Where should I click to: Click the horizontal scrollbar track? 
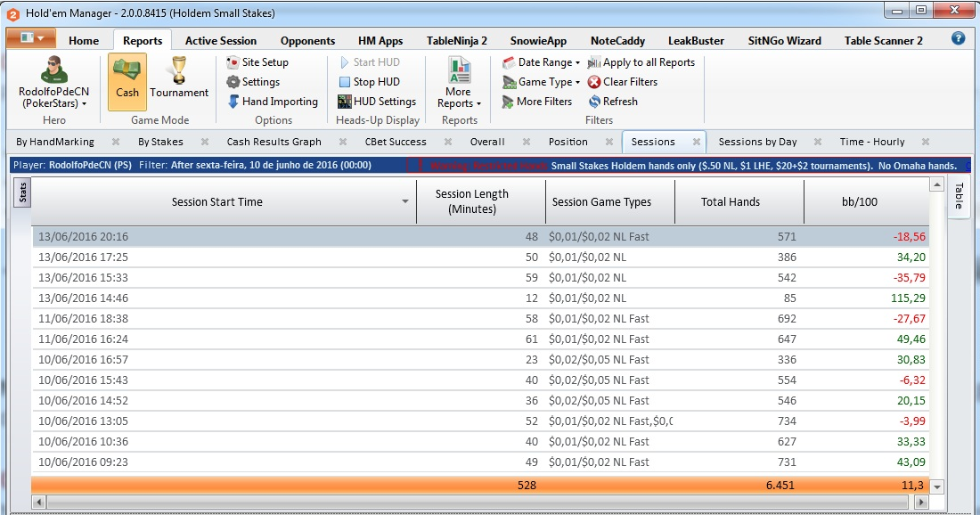coord(478,502)
